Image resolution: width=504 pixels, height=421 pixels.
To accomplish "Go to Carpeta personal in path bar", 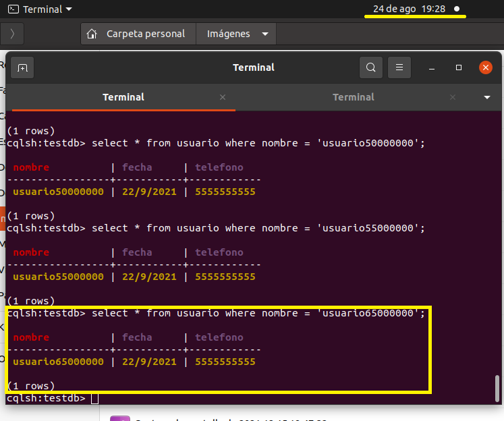I will point(138,34).
